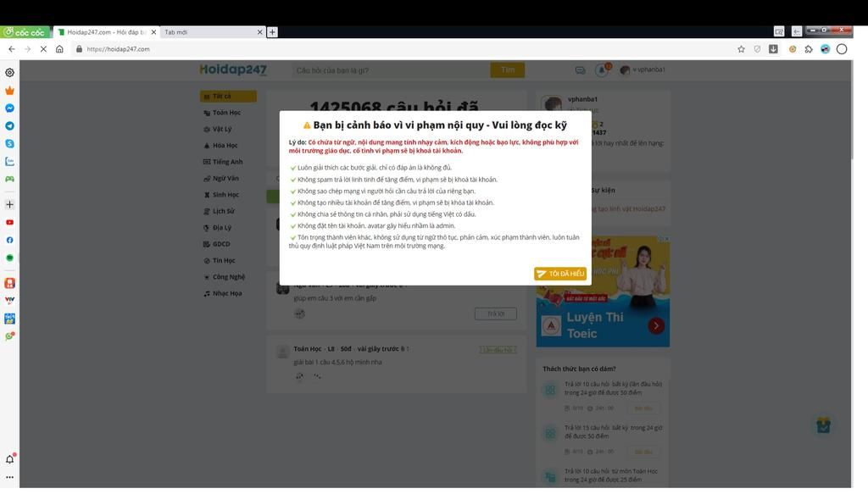The height and width of the screenshot is (494, 868).
Task: Select Nhạc Họa subject category
Action: [223, 293]
